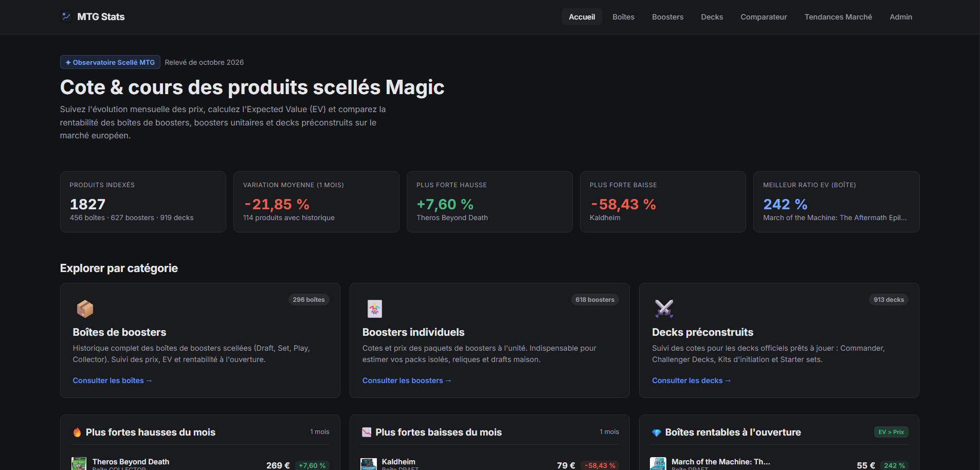The height and width of the screenshot is (470, 980).
Task: Click the cardboard box icon in Boîtes de boosters card
Action: 85,309
